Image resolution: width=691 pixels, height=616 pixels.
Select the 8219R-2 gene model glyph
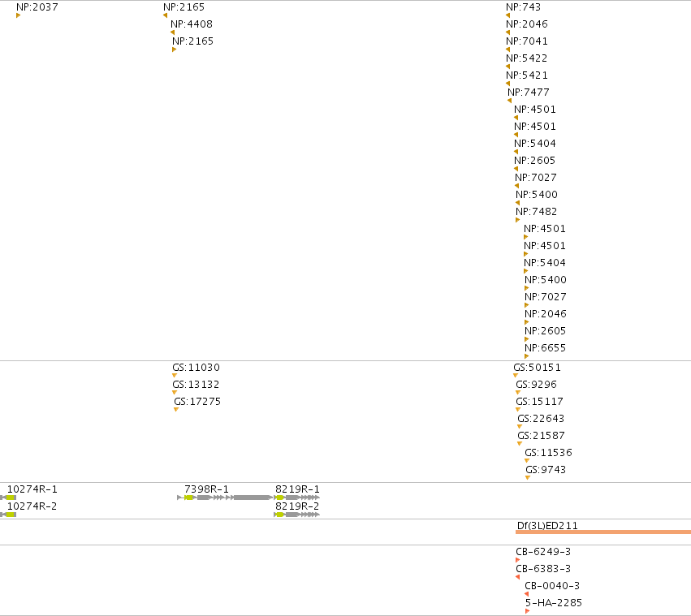click(296, 515)
